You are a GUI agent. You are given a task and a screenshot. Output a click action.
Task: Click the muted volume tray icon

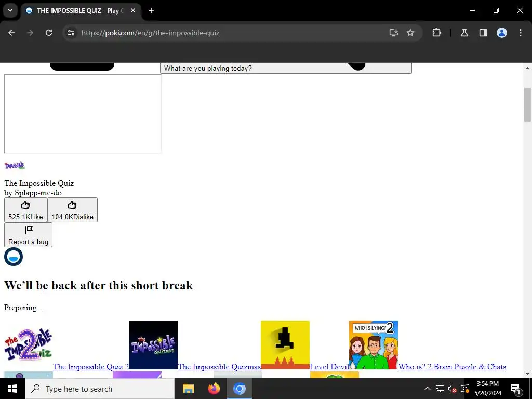[453, 389]
